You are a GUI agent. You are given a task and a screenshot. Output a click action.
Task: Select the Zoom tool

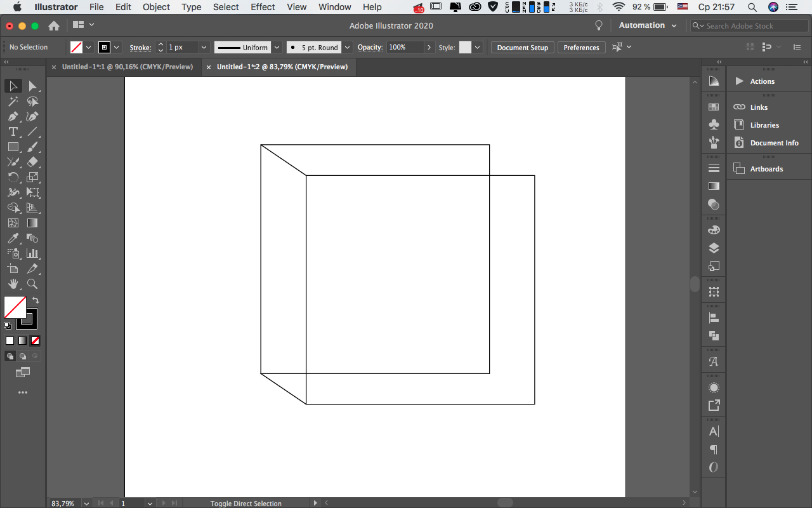[x=32, y=284]
